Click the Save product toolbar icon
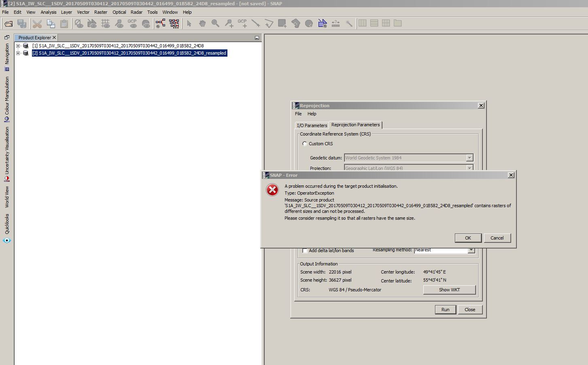 (22, 24)
